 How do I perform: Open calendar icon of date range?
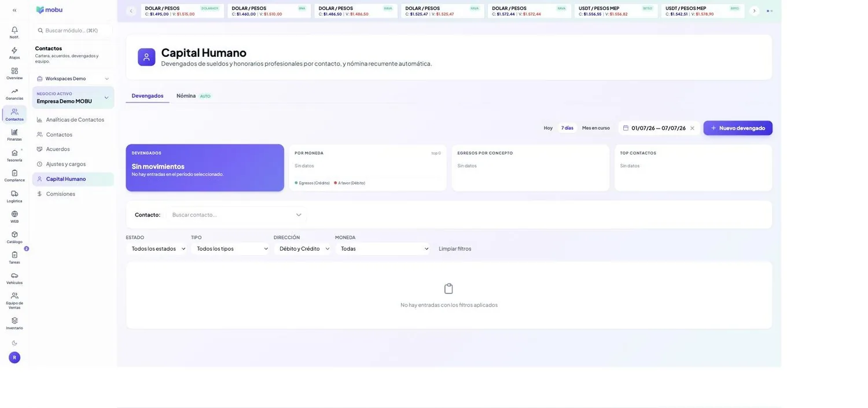[626, 128]
